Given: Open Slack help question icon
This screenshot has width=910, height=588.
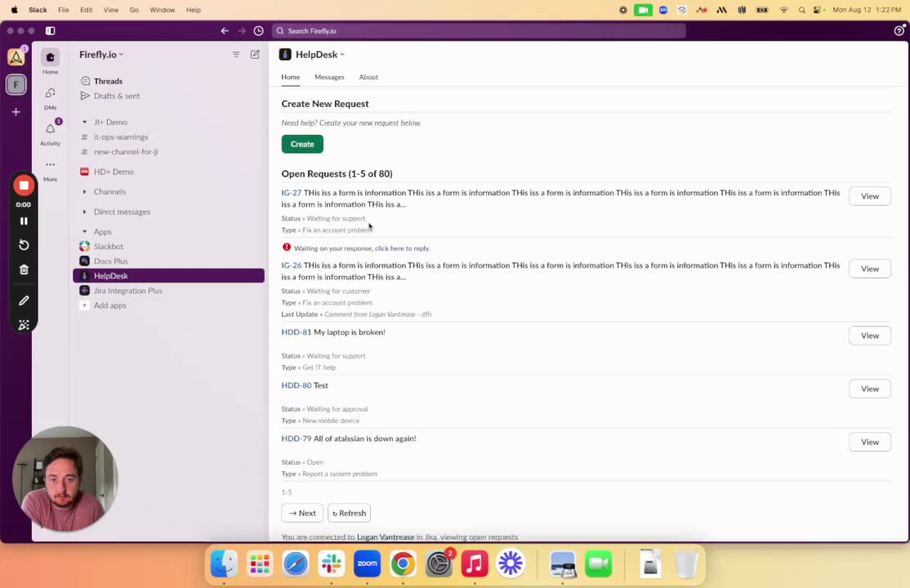Looking at the screenshot, I should click(x=899, y=31).
